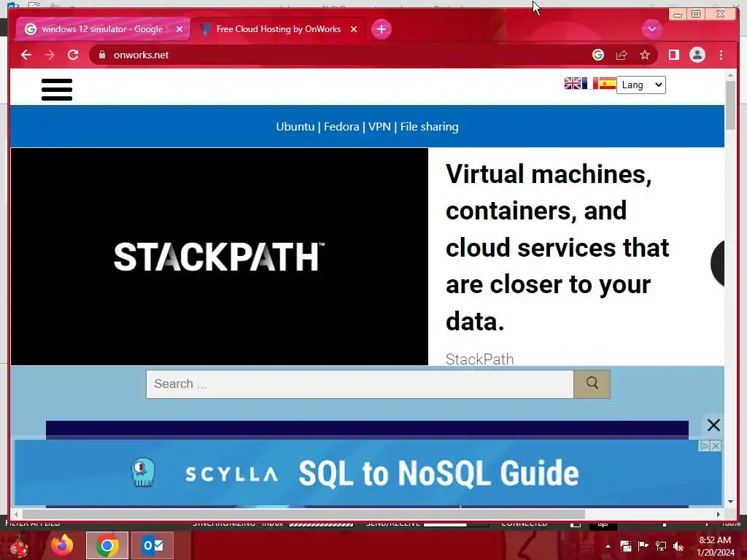Open the File sharing link

click(x=429, y=127)
